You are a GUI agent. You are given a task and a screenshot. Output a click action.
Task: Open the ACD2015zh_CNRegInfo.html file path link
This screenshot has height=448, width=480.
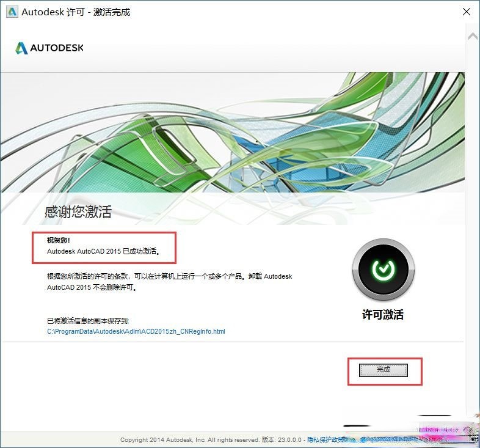pos(136,331)
